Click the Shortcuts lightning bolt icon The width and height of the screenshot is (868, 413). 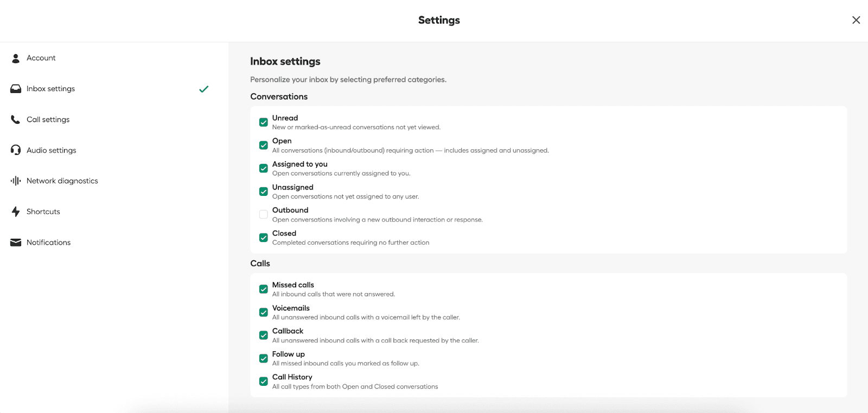[x=16, y=212]
